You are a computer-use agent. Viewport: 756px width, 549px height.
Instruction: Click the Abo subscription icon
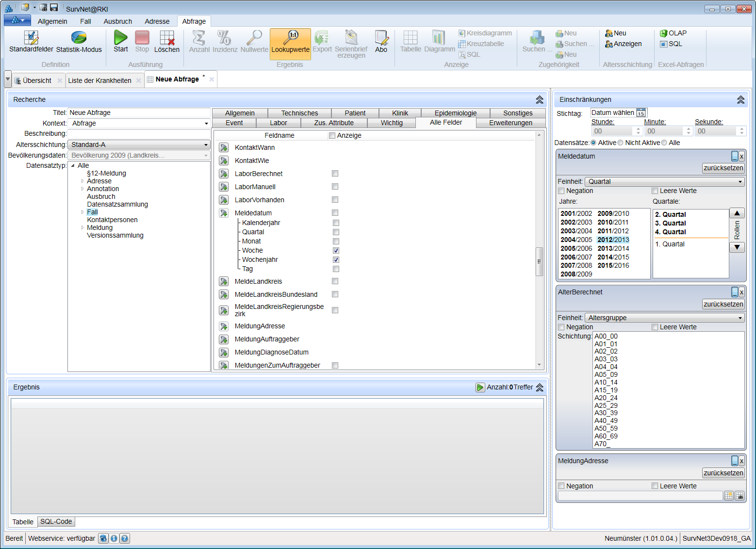click(x=381, y=38)
